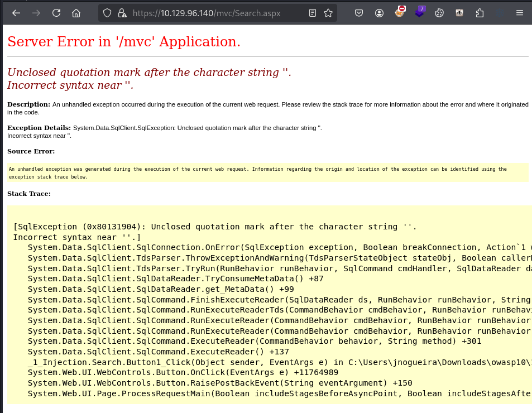This screenshot has width=532, height=413.
Task: Open the purple extension popup showing 7
Action: [x=420, y=12]
